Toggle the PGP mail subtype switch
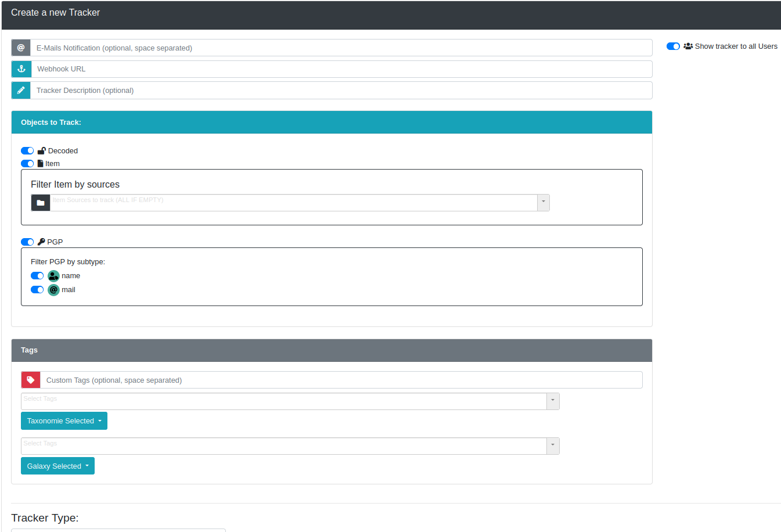 (x=37, y=290)
